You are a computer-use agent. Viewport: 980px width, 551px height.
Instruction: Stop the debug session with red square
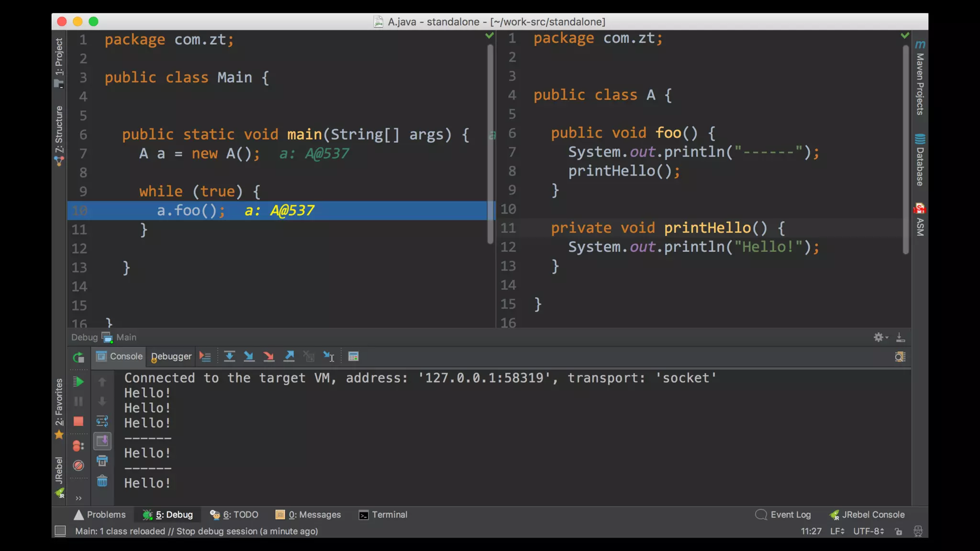click(78, 421)
